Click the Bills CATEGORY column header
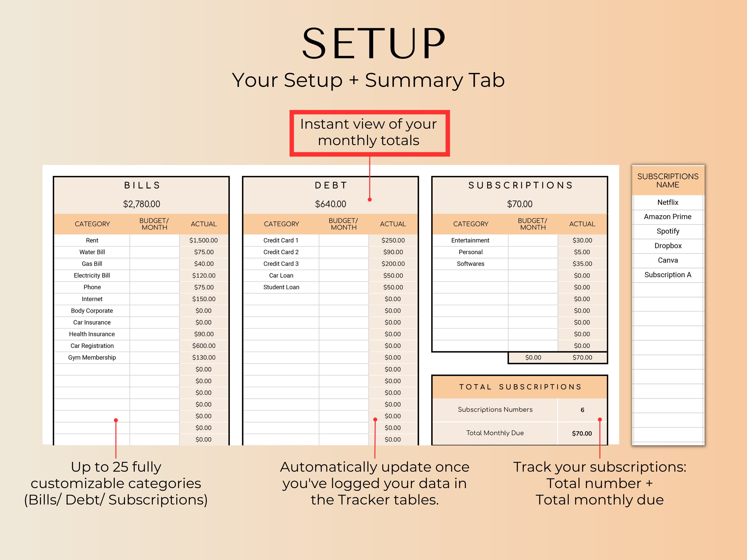747x560 pixels. tap(92, 224)
